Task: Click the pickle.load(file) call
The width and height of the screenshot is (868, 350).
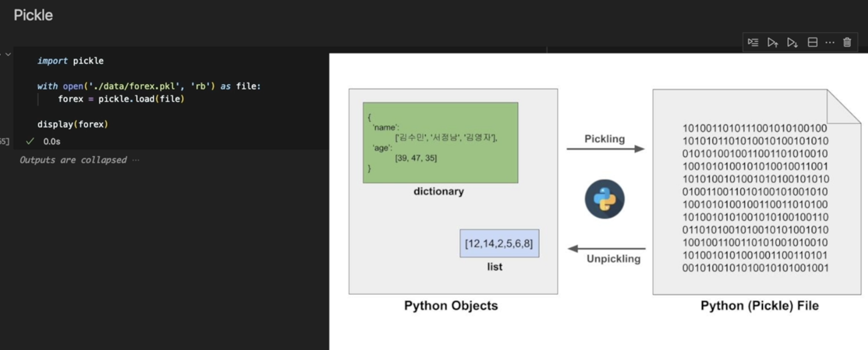Action: click(x=141, y=99)
